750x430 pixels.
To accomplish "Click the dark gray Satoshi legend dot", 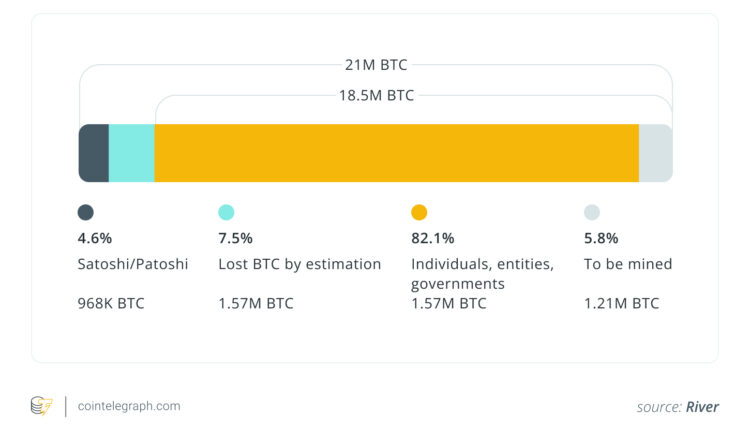I will coord(86,212).
